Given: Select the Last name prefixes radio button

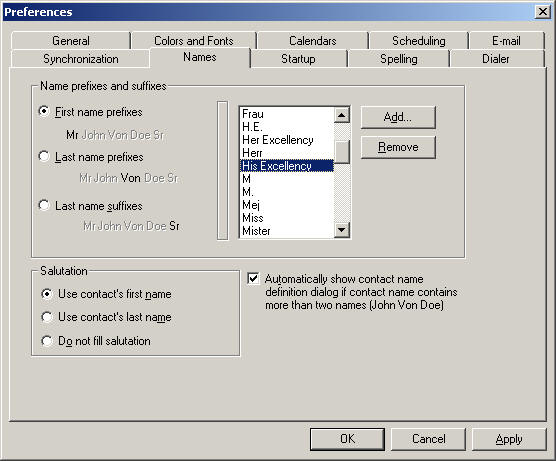Looking at the screenshot, I should coord(44,156).
